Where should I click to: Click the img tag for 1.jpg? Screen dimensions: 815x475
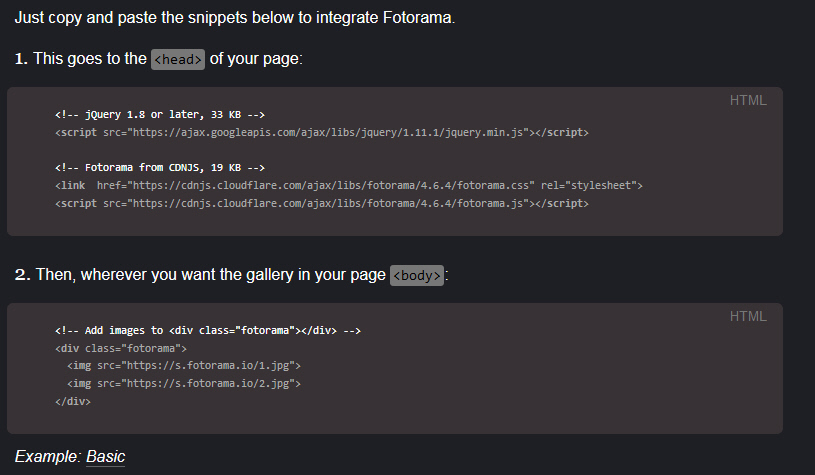click(184, 366)
